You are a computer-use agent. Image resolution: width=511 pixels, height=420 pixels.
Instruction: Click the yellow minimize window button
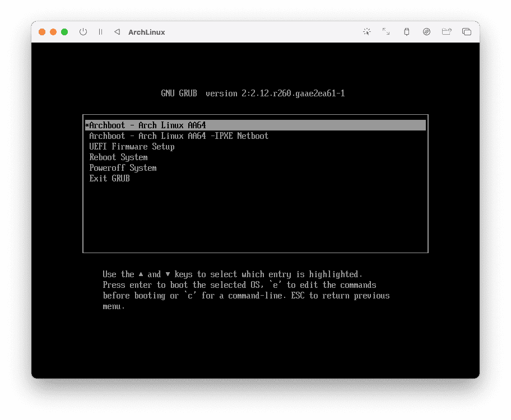tap(53, 32)
